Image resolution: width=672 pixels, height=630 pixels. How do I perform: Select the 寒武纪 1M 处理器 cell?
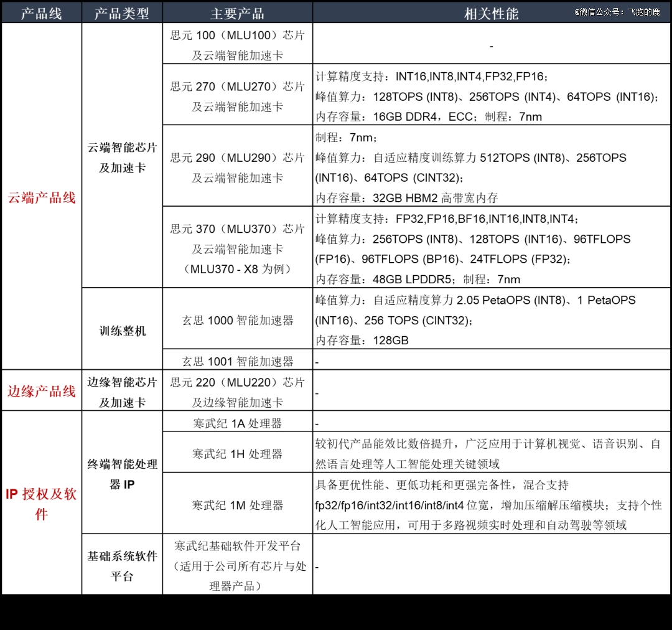pyautogui.click(x=238, y=503)
